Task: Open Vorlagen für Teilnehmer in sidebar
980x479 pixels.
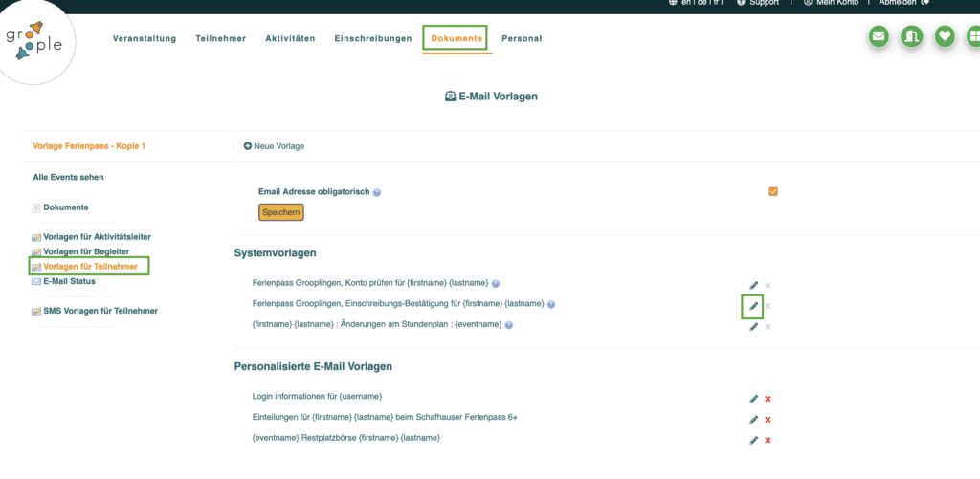Action: [x=90, y=266]
